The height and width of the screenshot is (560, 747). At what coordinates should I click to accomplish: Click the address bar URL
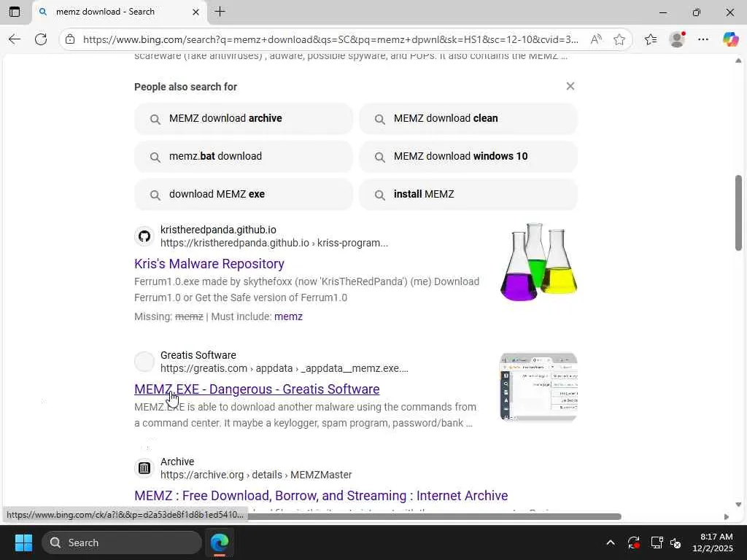point(330,39)
